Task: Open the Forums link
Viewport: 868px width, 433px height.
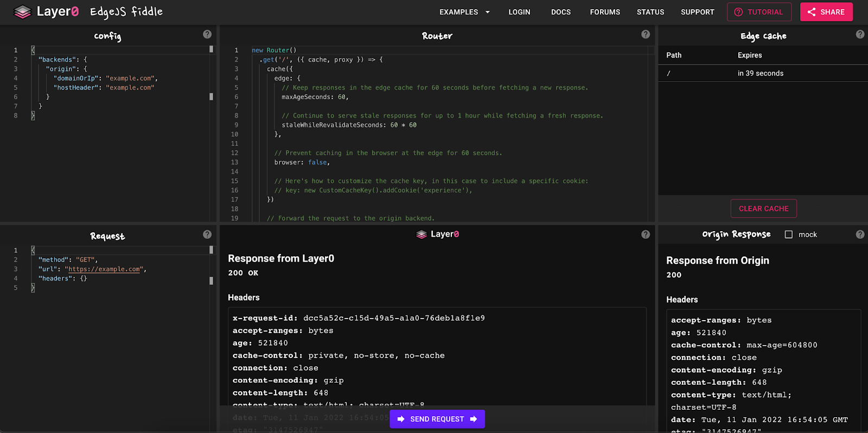Action: (x=605, y=12)
